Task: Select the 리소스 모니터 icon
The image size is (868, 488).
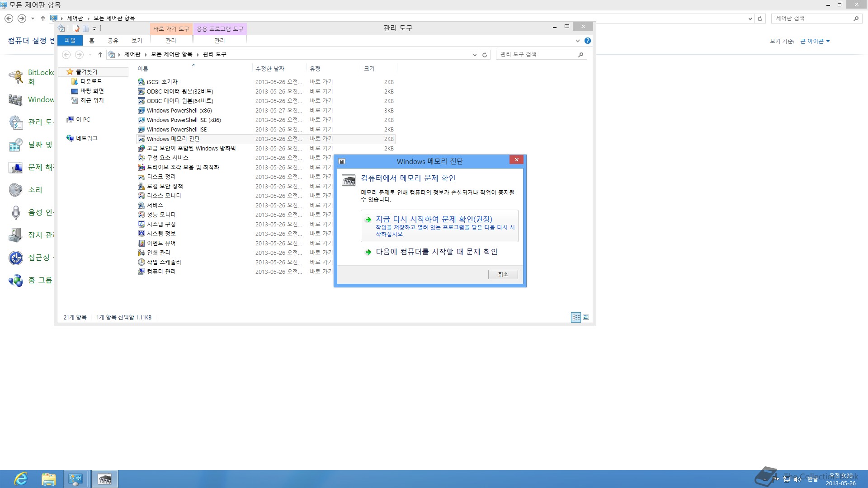Action: tap(141, 196)
